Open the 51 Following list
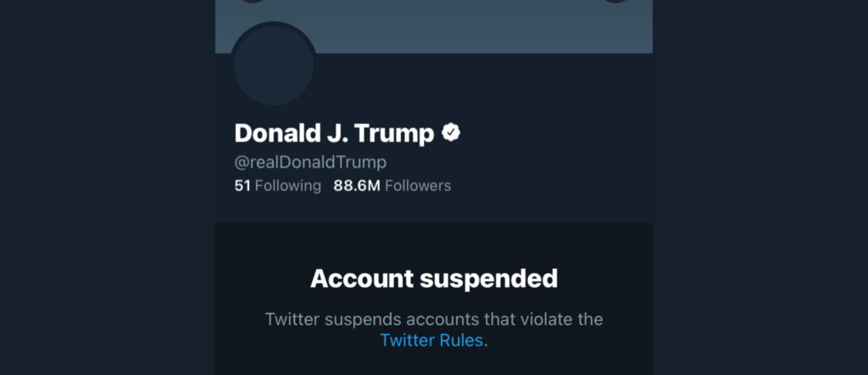 click(x=277, y=185)
